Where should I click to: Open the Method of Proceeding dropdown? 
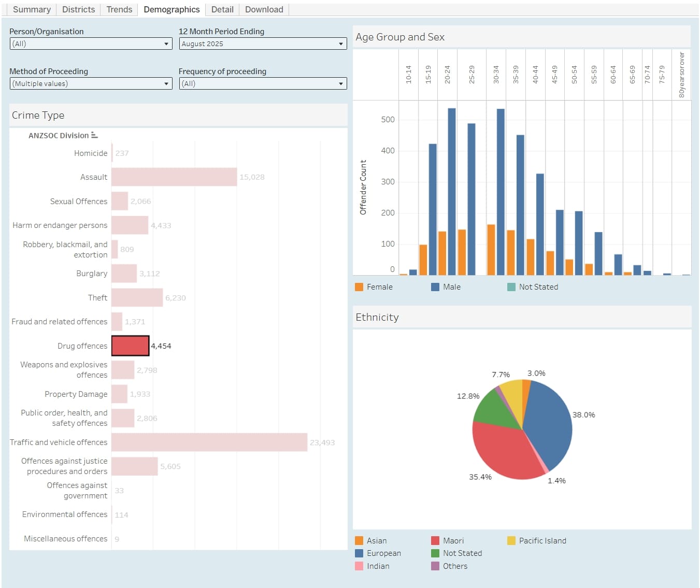91,84
